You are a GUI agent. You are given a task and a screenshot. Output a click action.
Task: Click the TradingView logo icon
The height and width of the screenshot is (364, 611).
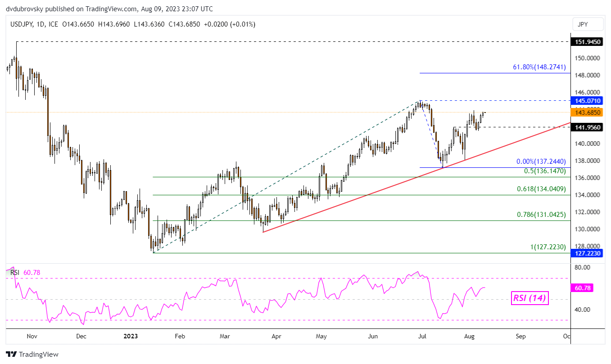pos(11,354)
